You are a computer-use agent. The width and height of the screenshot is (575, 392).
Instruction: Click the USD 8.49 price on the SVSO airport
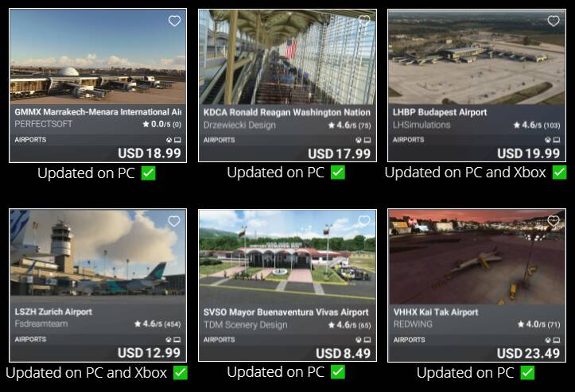pyautogui.click(x=344, y=353)
